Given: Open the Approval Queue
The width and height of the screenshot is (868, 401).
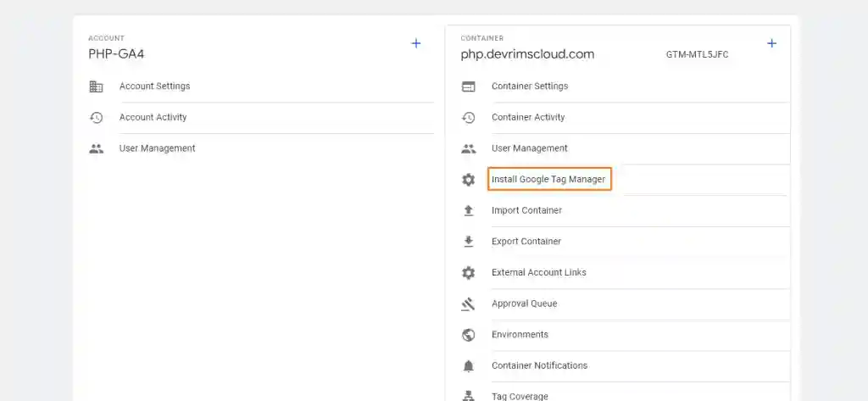Looking at the screenshot, I should pyautogui.click(x=524, y=304).
